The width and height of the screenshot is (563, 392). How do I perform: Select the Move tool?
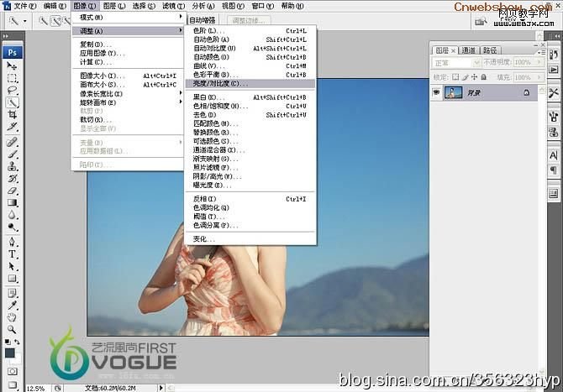12,66
